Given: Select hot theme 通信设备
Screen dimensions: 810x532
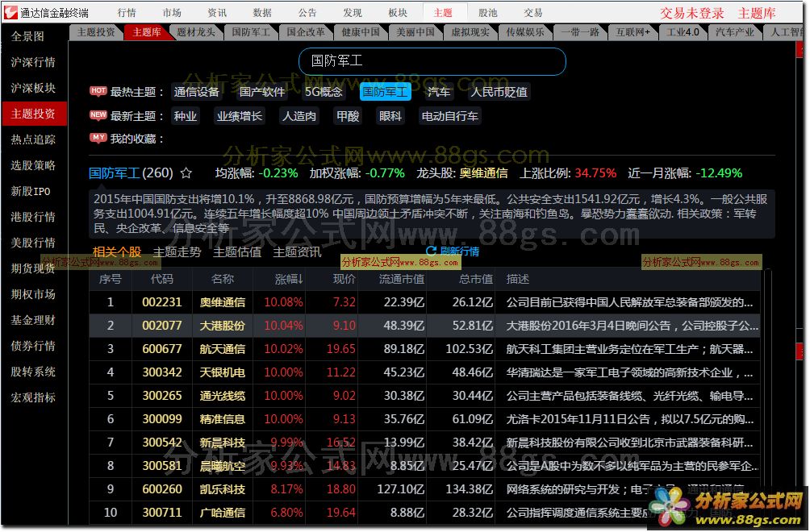Looking at the screenshot, I should pos(196,92).
